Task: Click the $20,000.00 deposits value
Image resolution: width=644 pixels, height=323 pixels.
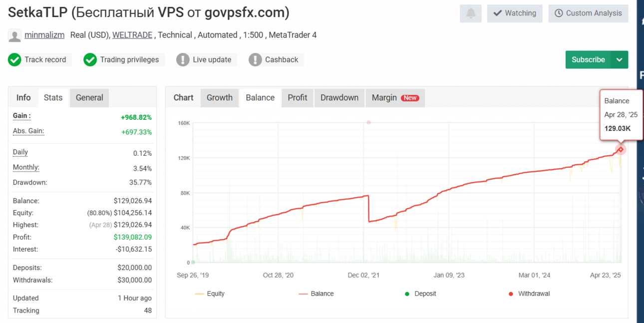Action: point(134,268)
